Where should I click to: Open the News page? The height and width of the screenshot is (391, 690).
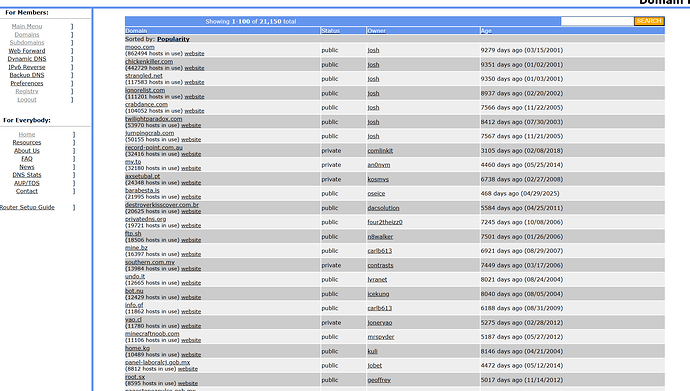tap(27, 167)
